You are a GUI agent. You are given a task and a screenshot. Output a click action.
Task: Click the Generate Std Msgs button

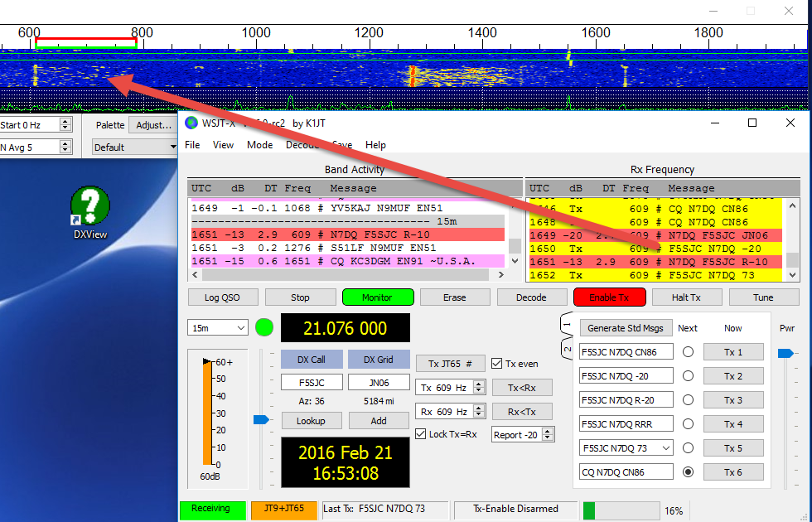click(626, 328)
